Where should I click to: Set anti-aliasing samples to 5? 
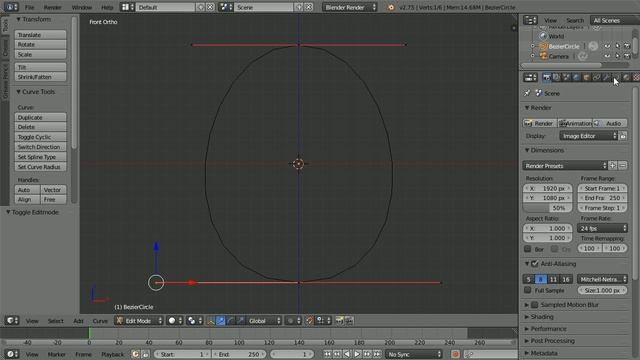pos(529,279)
